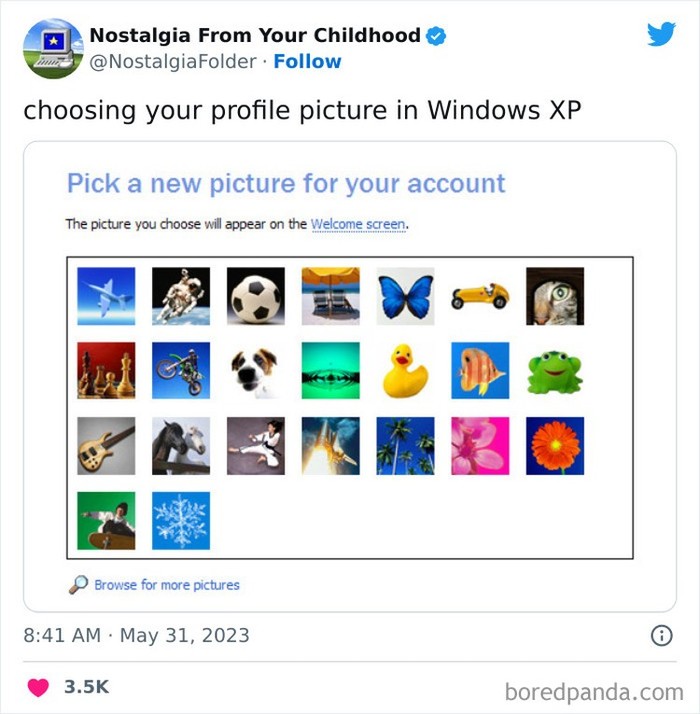Choose the snowflake picture
This screenshot has width=700, height=714.
tap(181, 520)
